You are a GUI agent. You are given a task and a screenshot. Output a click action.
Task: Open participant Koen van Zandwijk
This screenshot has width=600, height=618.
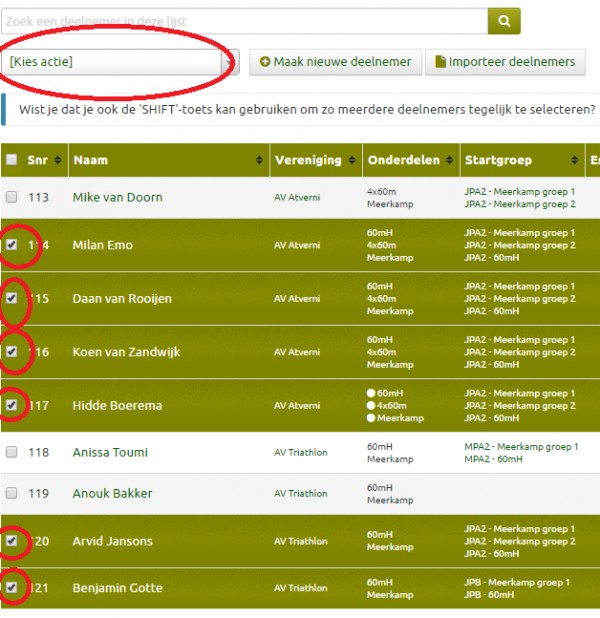[126, 352]
